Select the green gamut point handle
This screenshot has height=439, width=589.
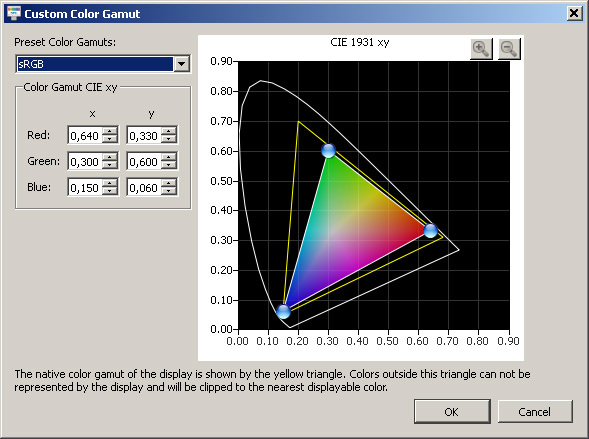point(328,151)
